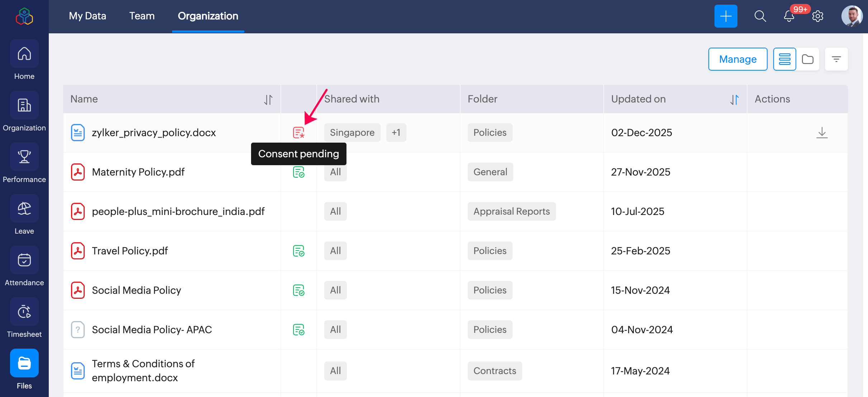Switch to list view layout
The image size is (868, 397).
784,59
